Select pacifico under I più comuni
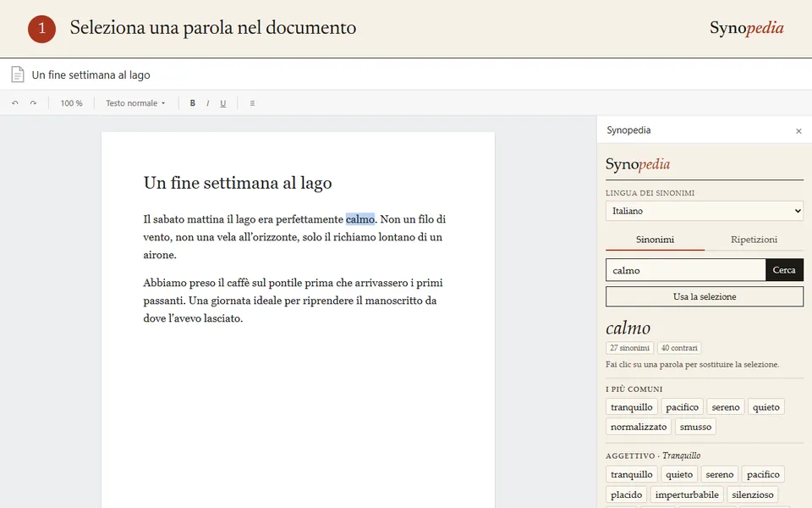The image size is (812, 508). (682, 407)
